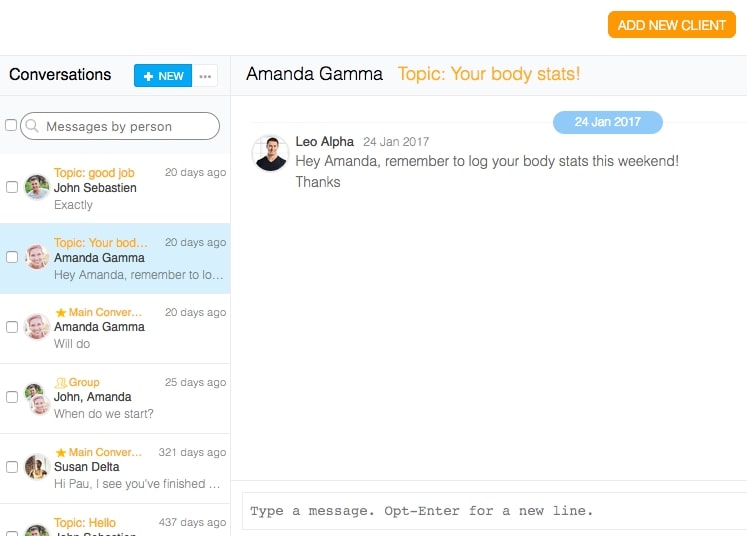The width and height of the screenshot is (747, 536).
Task: Click the search magnifier icon
Action: click(33, 126)
